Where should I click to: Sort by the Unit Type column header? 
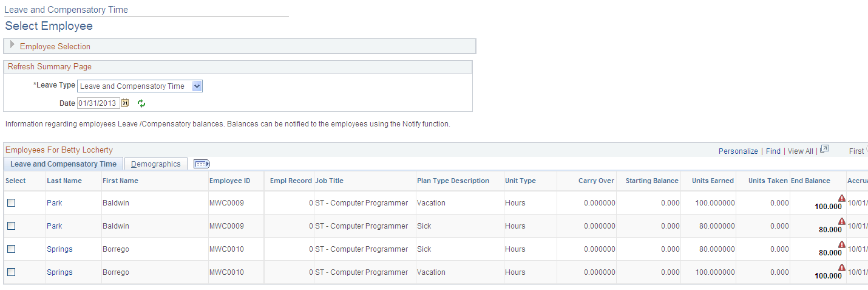[x=520, y=181]
